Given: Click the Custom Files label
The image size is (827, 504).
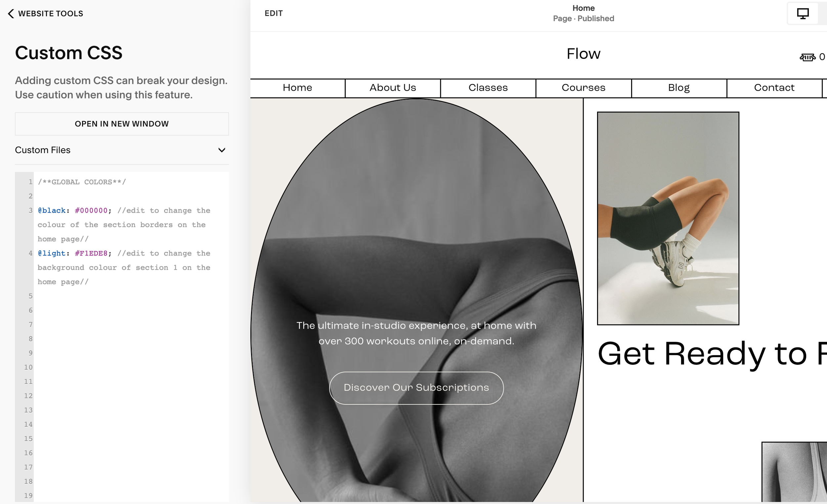Looking at the screenshot, I should pos(43,150).
